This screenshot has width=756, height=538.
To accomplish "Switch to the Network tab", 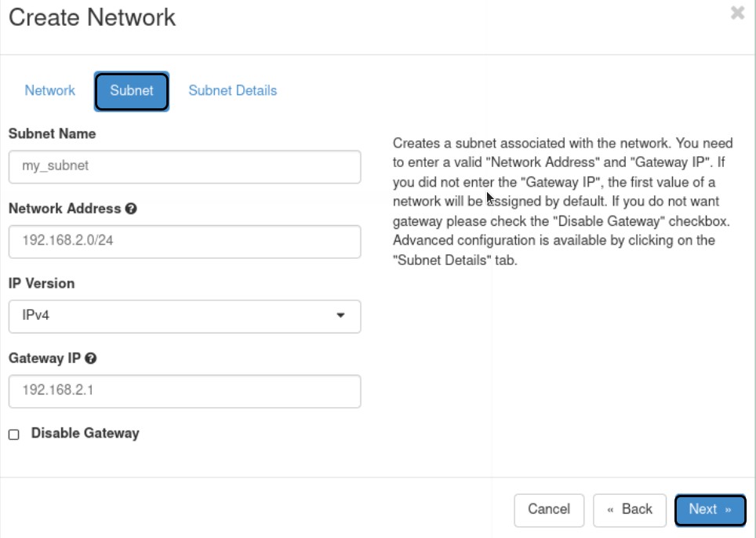I will 50,91.
